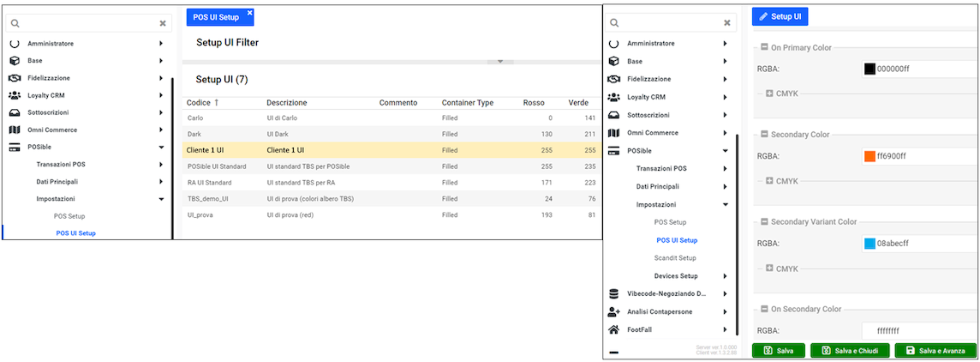The height and width of the screenshot is (362, 980).
Task: Pick the orange Secondary Color swatch
Action: pos(869,157)
